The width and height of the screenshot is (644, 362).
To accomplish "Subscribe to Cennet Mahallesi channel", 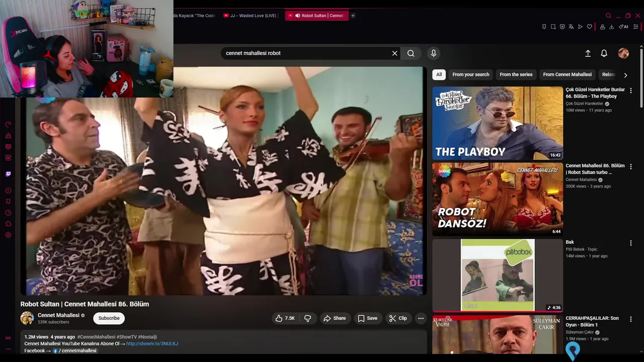I will click(x=109, y=318).
